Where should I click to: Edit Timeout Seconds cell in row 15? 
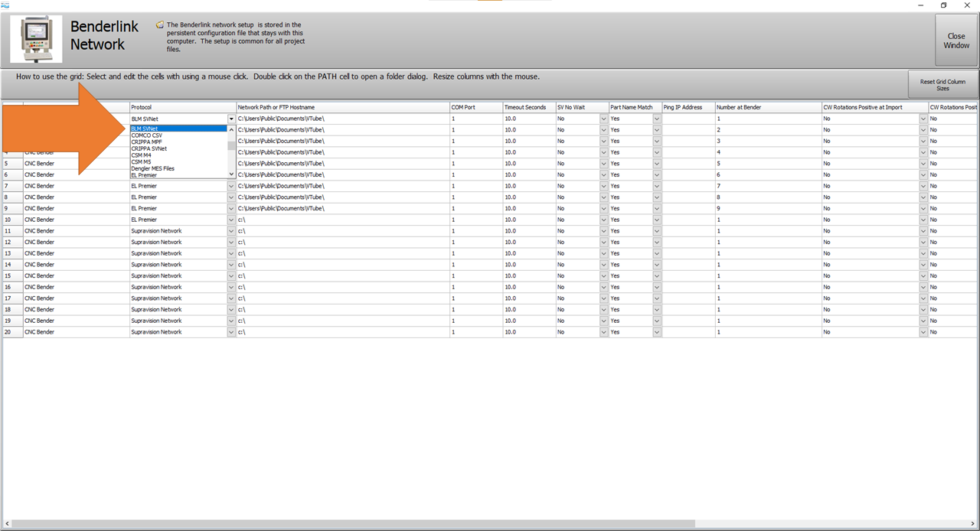pos(528,275)
